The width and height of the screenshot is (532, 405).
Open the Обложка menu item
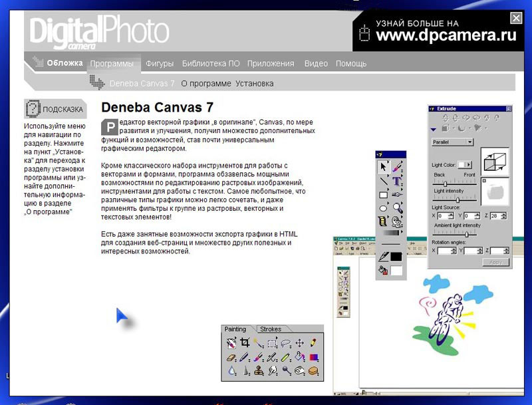pyautogui.click(x=65, y=63)
